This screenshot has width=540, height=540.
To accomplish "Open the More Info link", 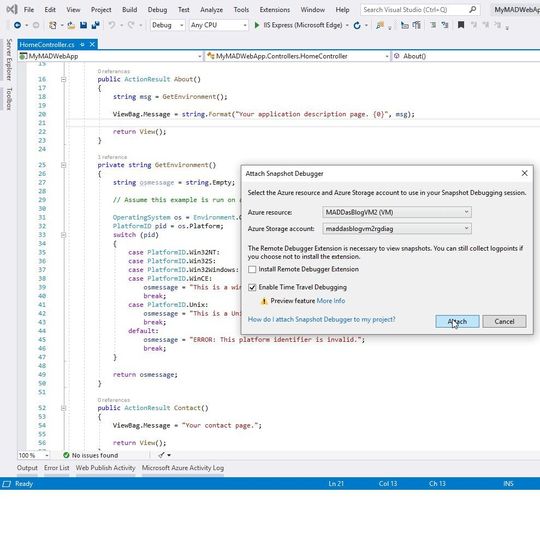I will click(331, 301).
